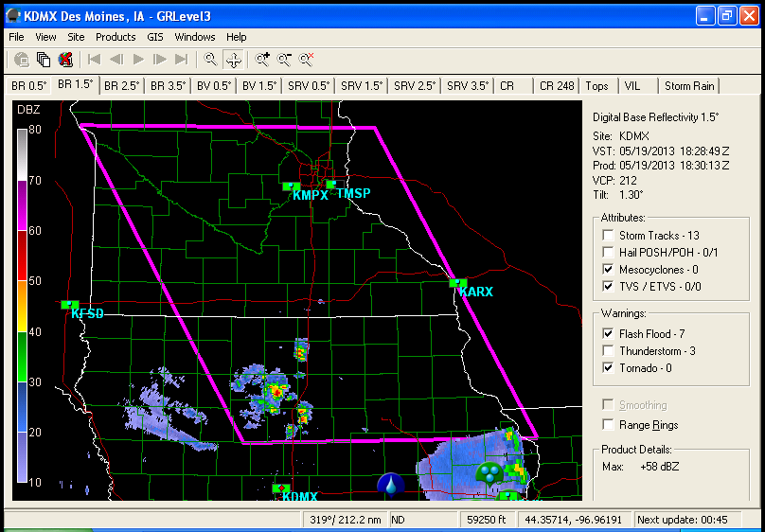Switch to the CR 248 tab

pyautogui.click(x=557, y=86)
